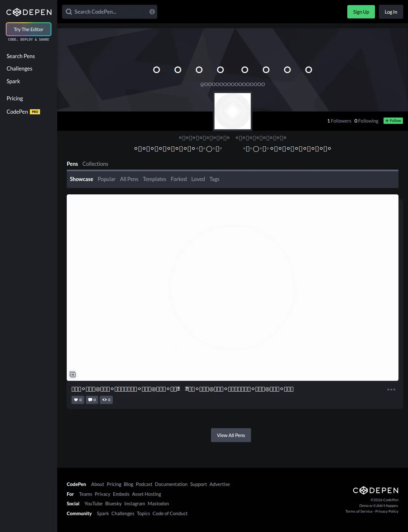This screenshot has height=532, width=408.
Task: Open the Instagram footer link
Action: [134, 504]
